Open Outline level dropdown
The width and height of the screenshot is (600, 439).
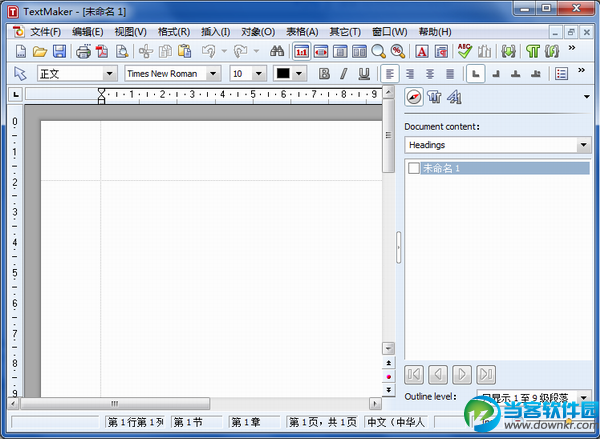[584, 398]
